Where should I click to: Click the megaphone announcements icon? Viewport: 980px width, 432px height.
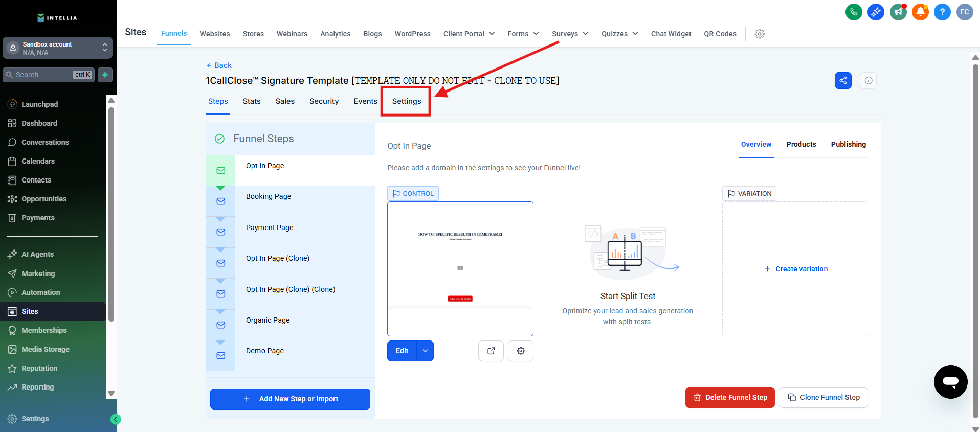point(898,12)
